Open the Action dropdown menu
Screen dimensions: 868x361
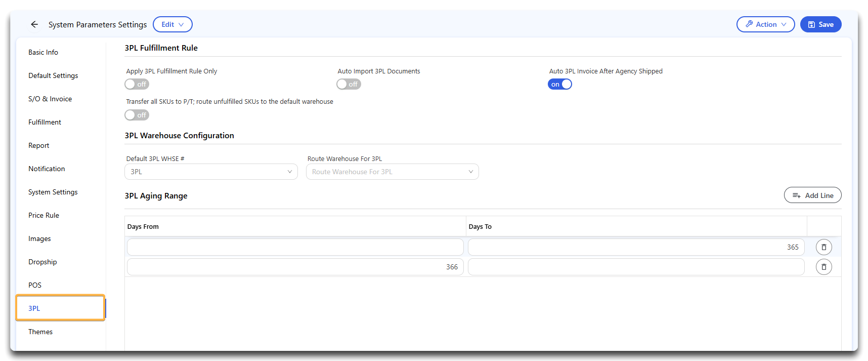tap(765, 24)
